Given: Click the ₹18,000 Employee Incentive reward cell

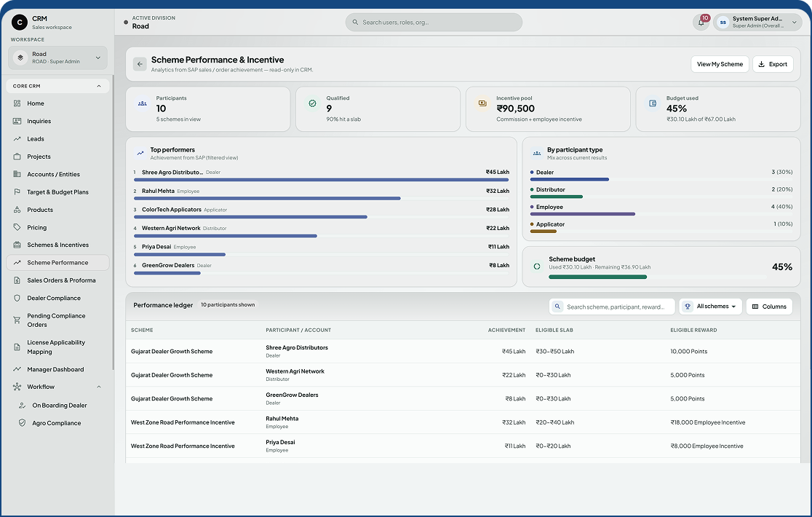Looking at the screenshot, I should (707, 422).
